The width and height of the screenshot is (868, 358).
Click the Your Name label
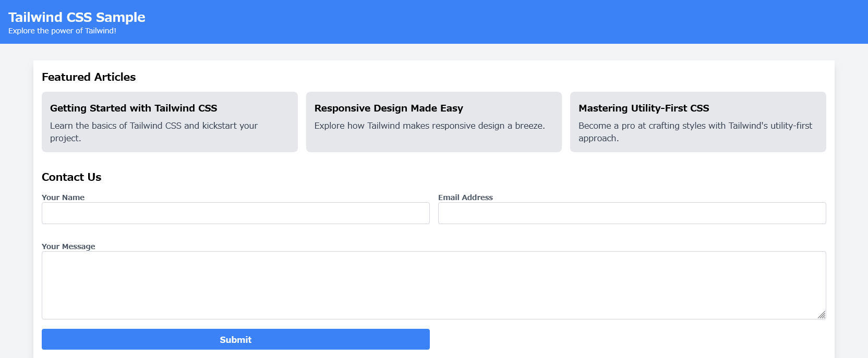tap(63, 197)
